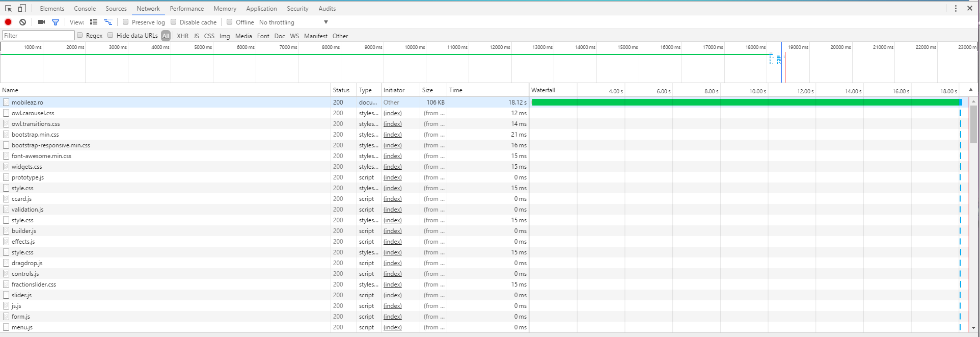Click the Filter text input field

(x=38, y=36)
